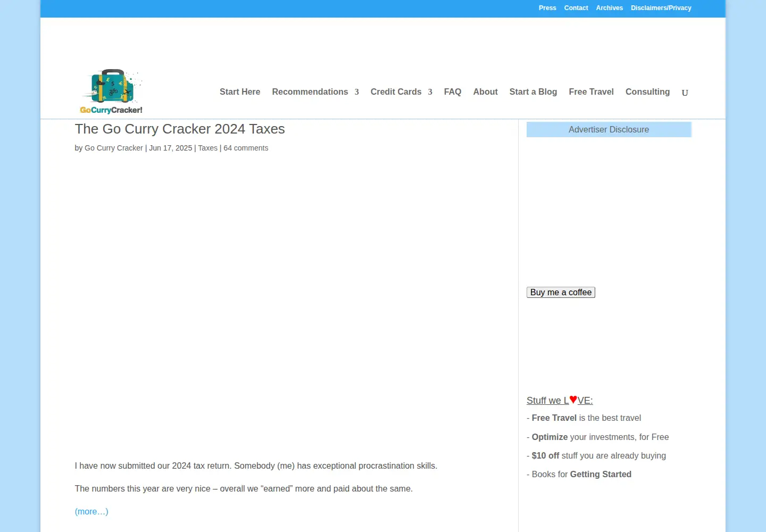Image resolution: width=766 pixels, height=532 pixels.
Task: Click the Stuff we LOVE heading
Action: pos(560,400)
